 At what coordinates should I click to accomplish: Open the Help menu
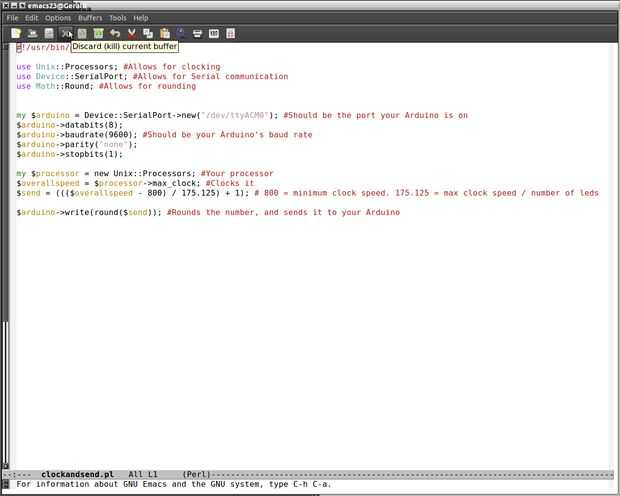[x=141, y=18]
